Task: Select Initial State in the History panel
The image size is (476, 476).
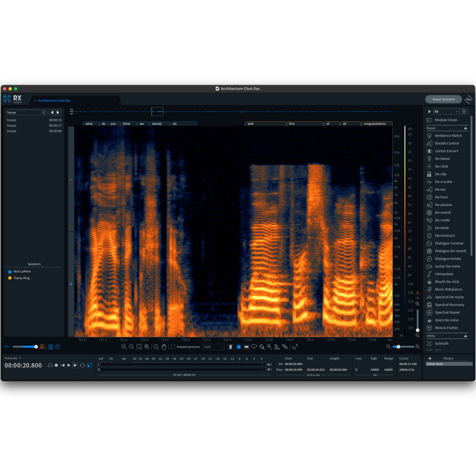Action: [448, 364]
